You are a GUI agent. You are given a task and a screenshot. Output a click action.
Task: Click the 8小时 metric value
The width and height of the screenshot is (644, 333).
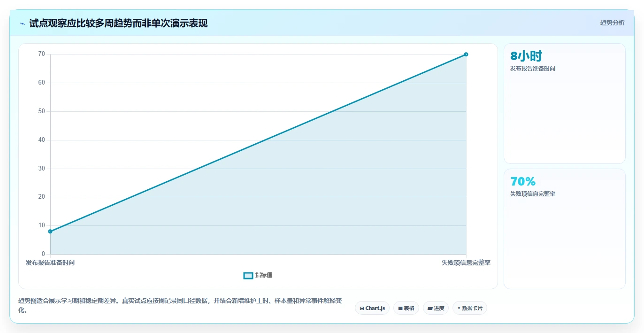point(526,56)
